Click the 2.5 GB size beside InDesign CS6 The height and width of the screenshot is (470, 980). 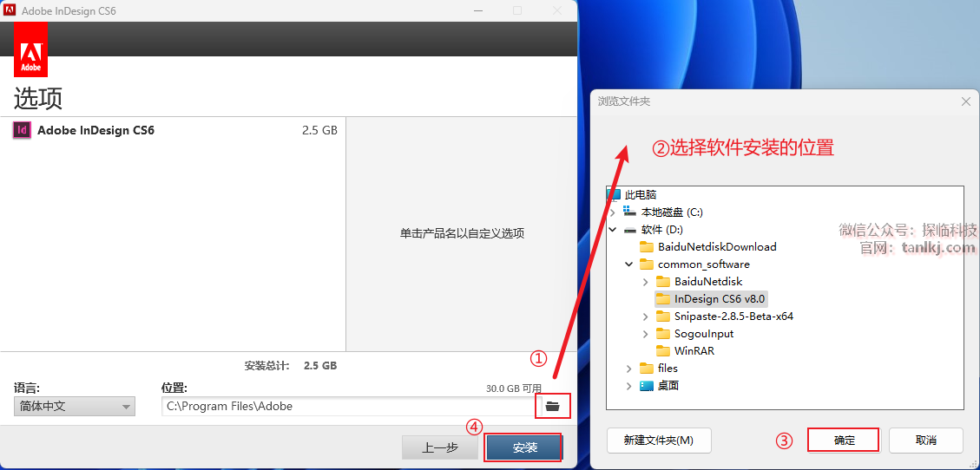pyautogui.click(x=319, y=130)
